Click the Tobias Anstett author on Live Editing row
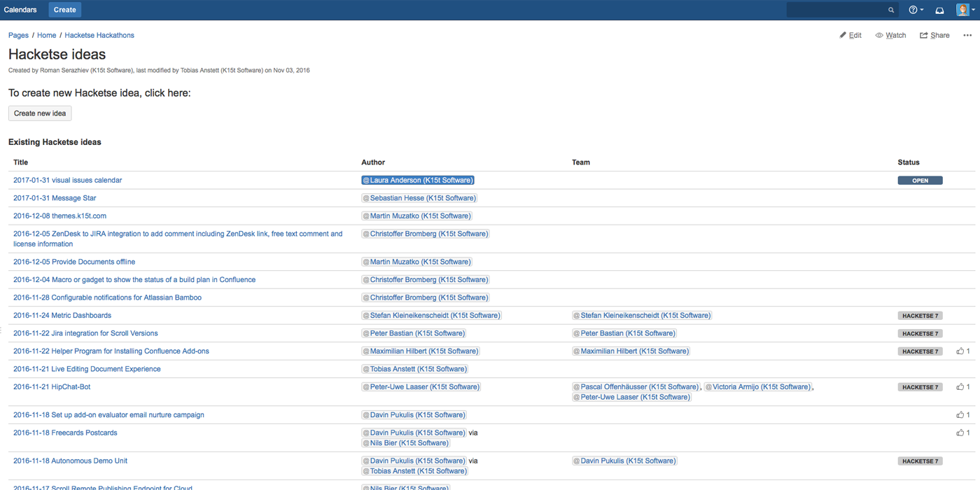The image size is (980, 490). coord(414,369)
